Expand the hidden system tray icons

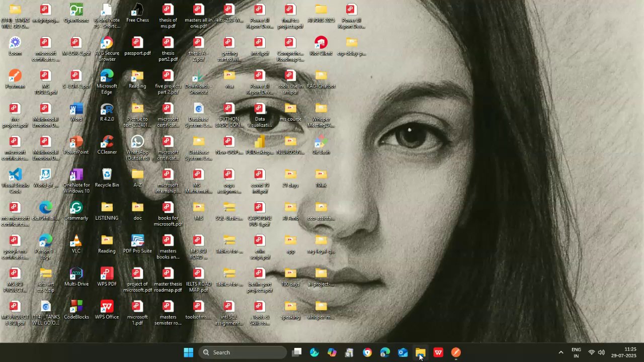click(561, 352)
